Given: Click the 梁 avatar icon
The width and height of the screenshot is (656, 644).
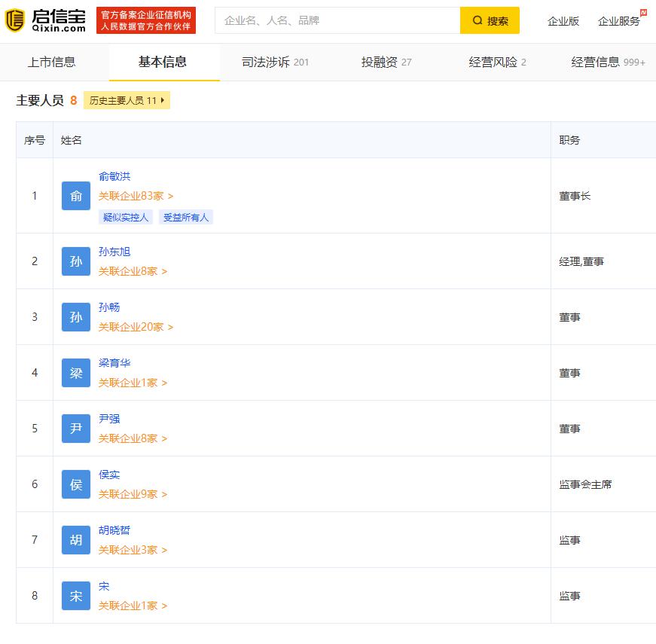Looking at the screenshot, I should (x=76, y=373).
